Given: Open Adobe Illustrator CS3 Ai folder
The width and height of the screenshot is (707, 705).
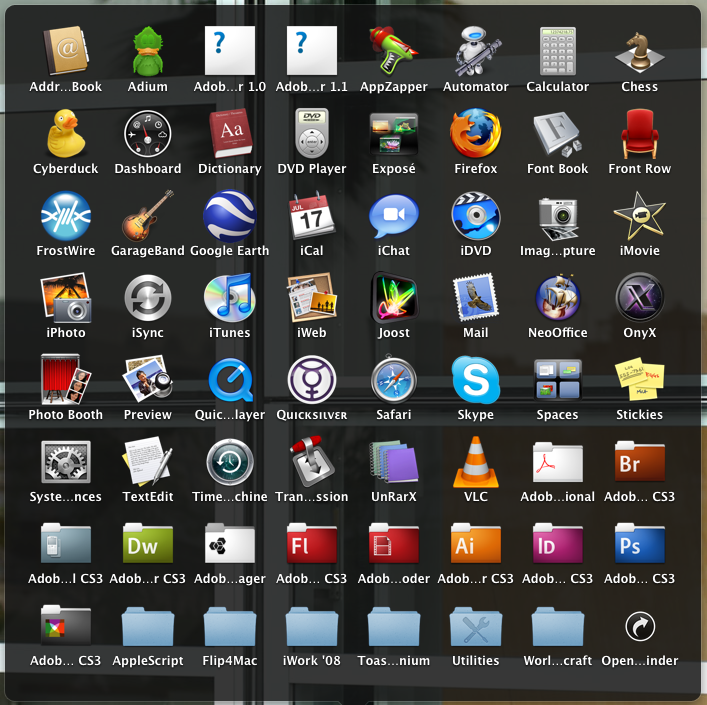Looking at the screenshot, I should (x=476, y=543).
